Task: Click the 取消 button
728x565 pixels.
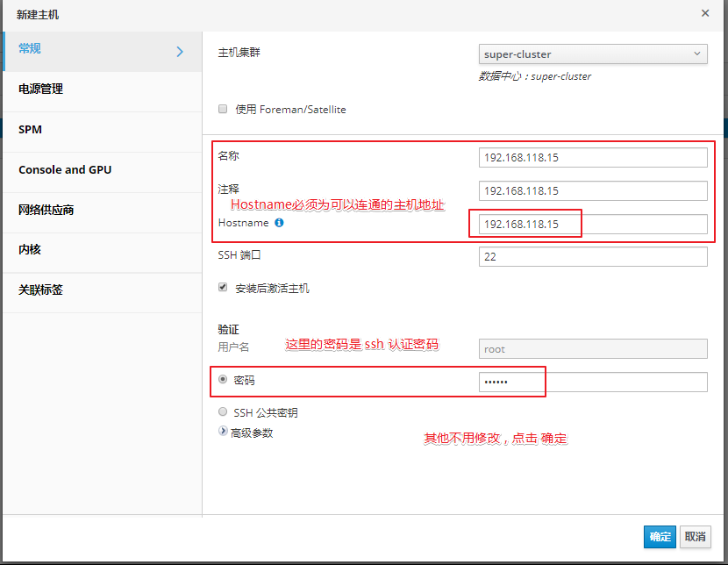Action: (695, 537)
